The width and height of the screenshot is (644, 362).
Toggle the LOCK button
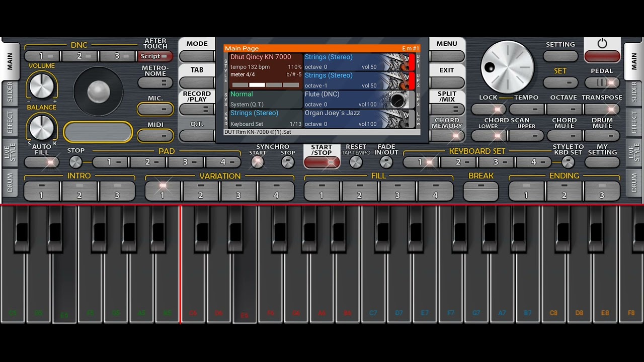(x=489, y=109)
